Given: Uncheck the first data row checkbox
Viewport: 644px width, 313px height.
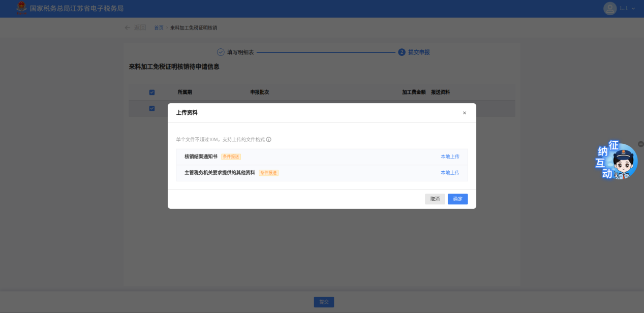Looking at the screenshot, I should coord(151,108).
